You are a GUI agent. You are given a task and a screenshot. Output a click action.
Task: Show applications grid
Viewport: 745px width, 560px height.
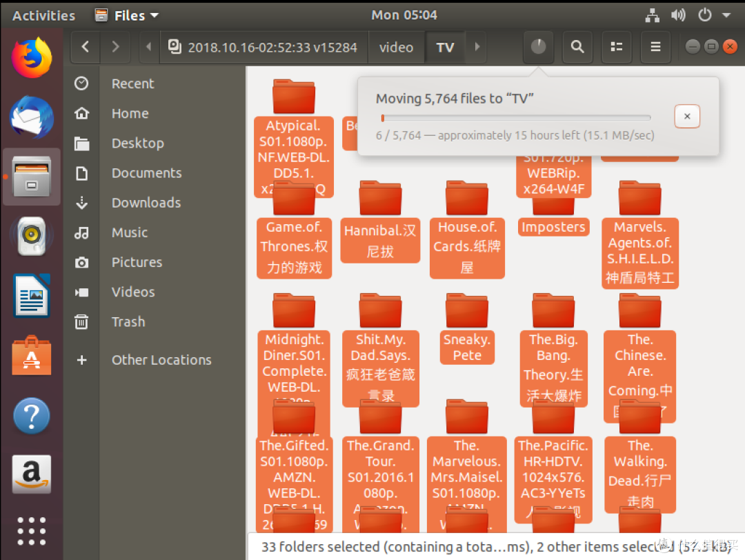(x=31, y=530)
